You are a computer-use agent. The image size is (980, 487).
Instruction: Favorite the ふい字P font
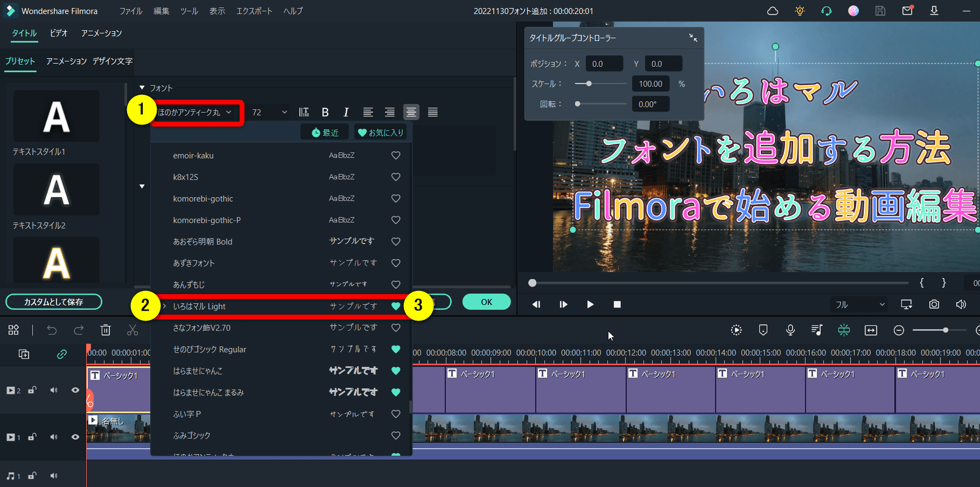(x=396, y=414)
